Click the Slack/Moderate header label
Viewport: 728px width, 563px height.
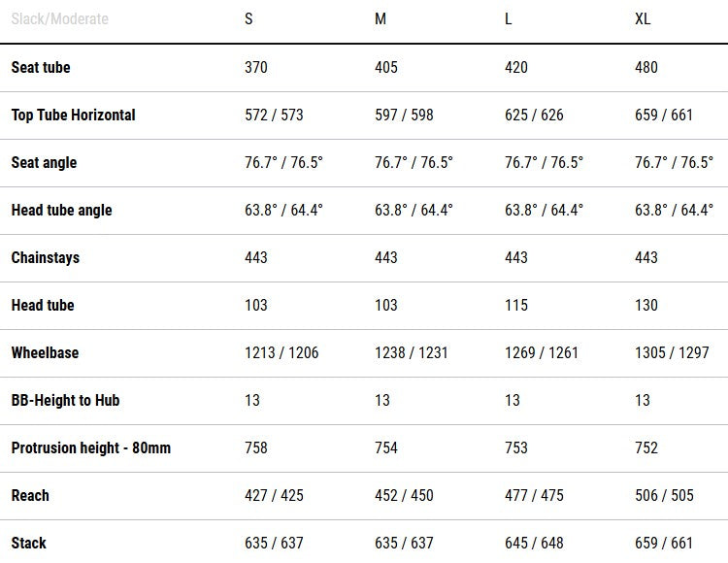[x=59, y=19]
